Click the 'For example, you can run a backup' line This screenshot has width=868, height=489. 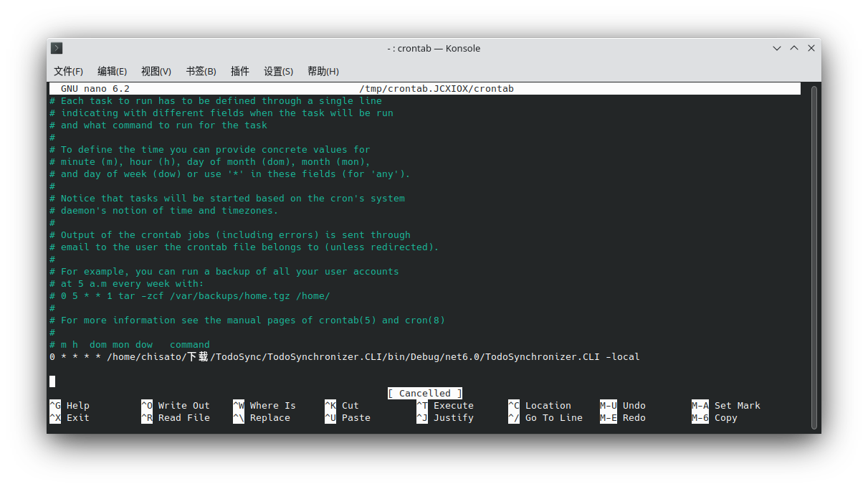click(x=224, y=272)
